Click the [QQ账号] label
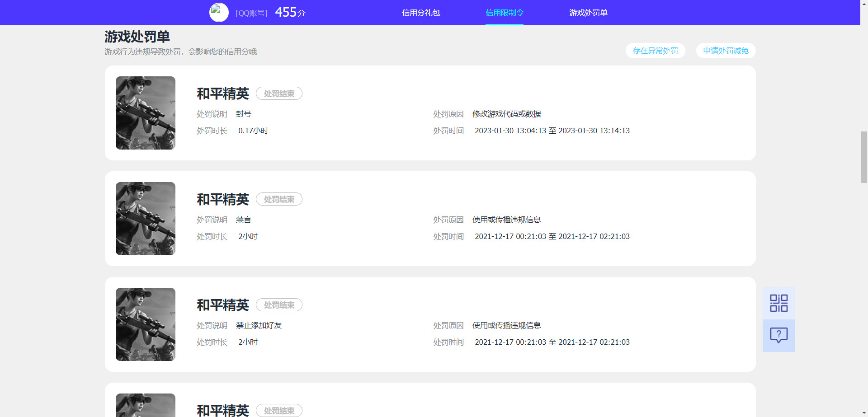 click(251, 13)
